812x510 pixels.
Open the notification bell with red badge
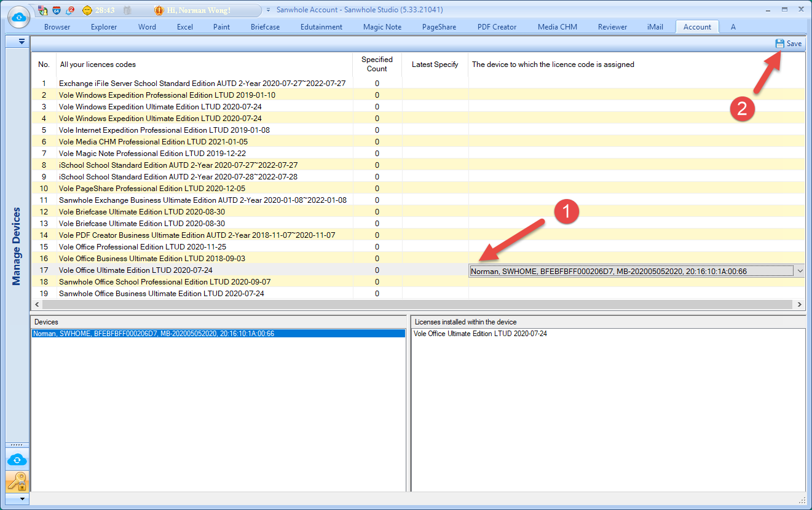(70, 10)
